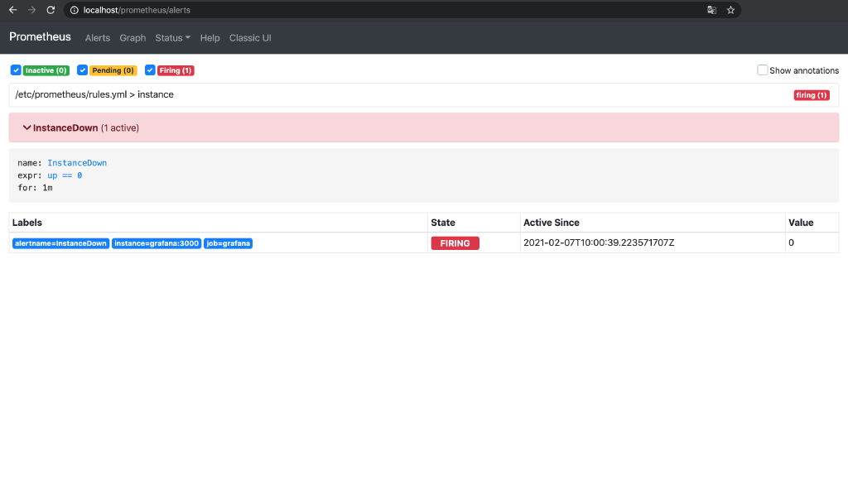Viewport: 848px width, 504px height.
Task: Click the red firing (1) badge
Action: coord(811,94)
